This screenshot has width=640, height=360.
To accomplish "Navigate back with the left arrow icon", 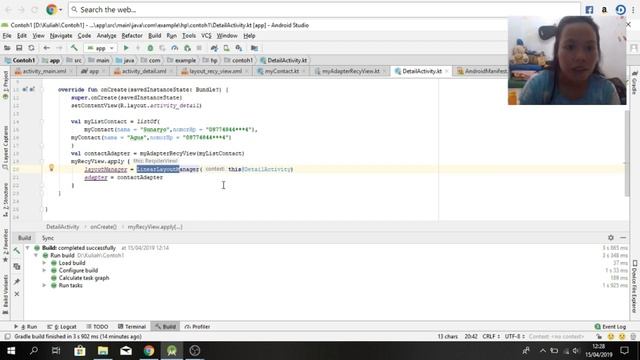I will pyautogui.click(x=47, y=48).
